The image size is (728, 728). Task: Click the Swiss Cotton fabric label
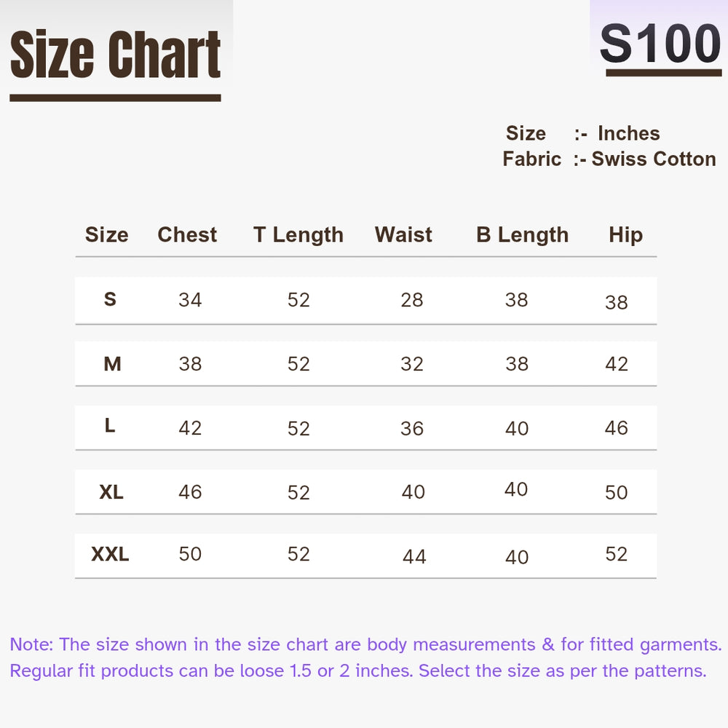pyautogui.click(x=654, y=159)
